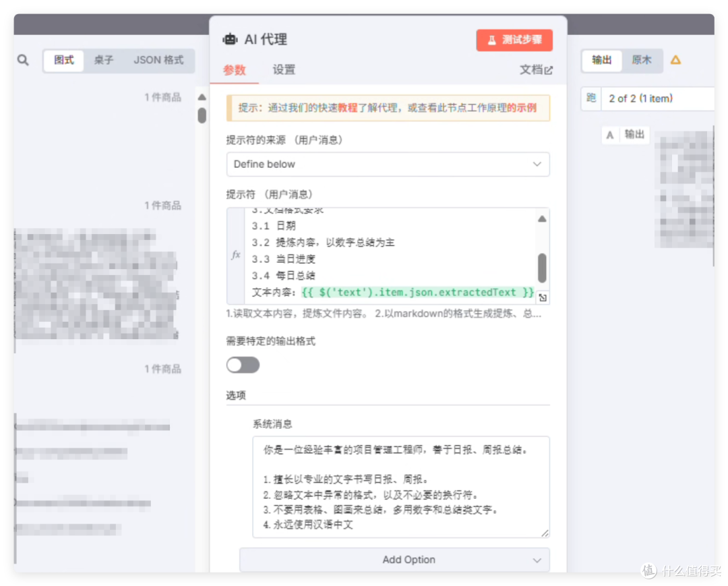The height and width of the screenshot is (586, 728).
Task: Run the 测试步骤 test step button
Action: coord(514,40)
